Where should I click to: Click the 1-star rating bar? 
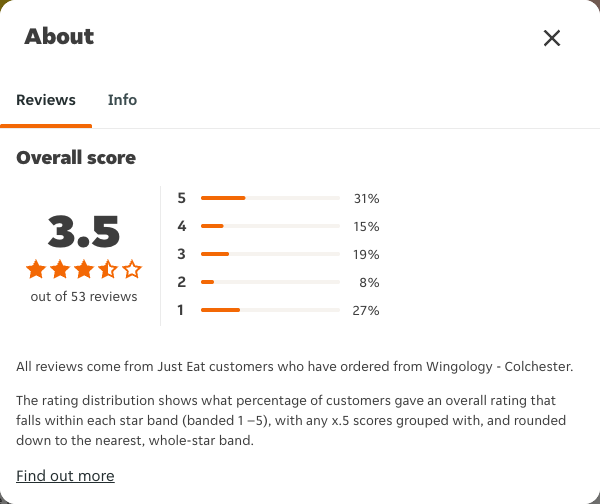(270, 310)
